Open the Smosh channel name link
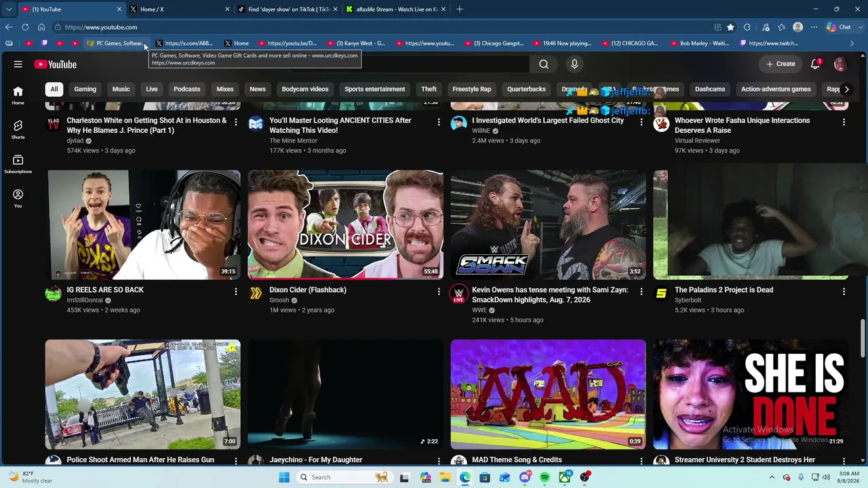The image size is (868, 488). click(279, 300)
